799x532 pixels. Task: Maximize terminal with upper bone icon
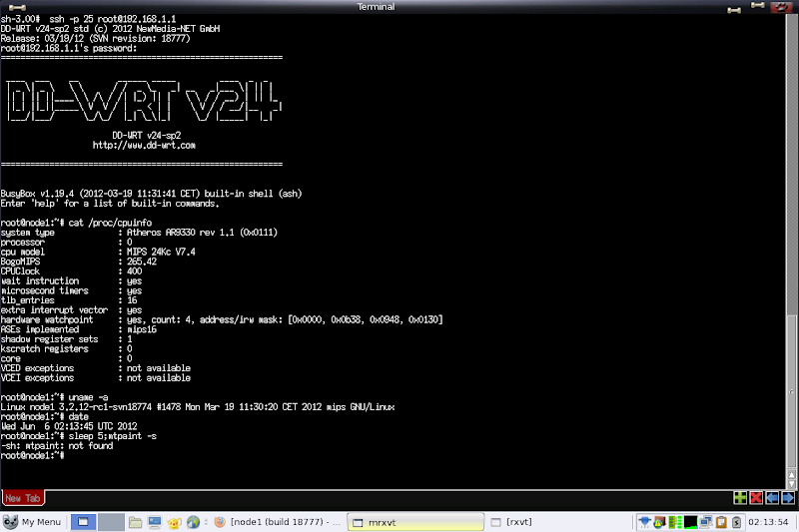click(758, 5)
